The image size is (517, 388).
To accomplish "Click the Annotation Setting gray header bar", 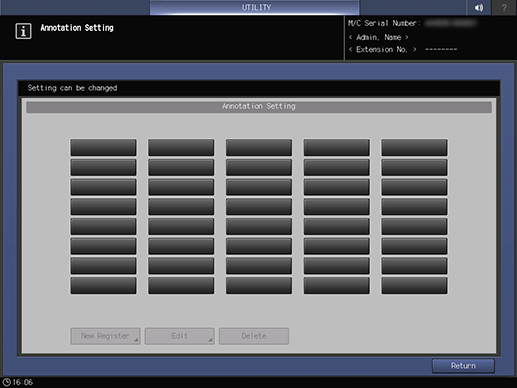I will [259, 107].
